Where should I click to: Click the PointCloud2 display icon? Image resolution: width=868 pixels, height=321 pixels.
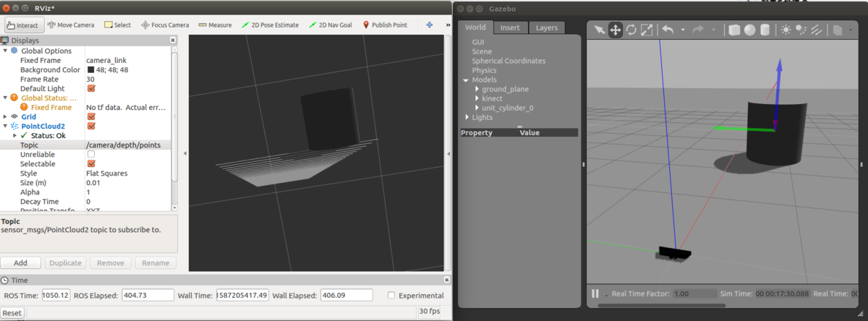coord(14,125)
